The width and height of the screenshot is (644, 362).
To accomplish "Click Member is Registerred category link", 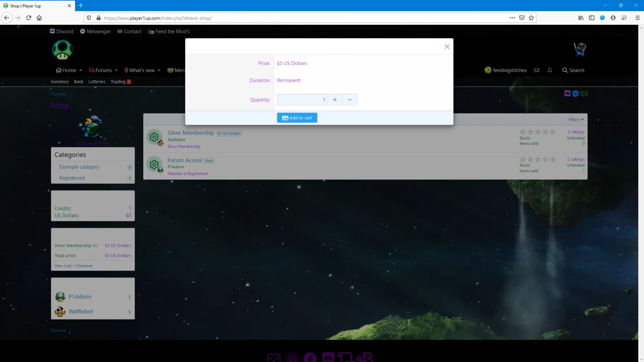I will click(187, 174).
